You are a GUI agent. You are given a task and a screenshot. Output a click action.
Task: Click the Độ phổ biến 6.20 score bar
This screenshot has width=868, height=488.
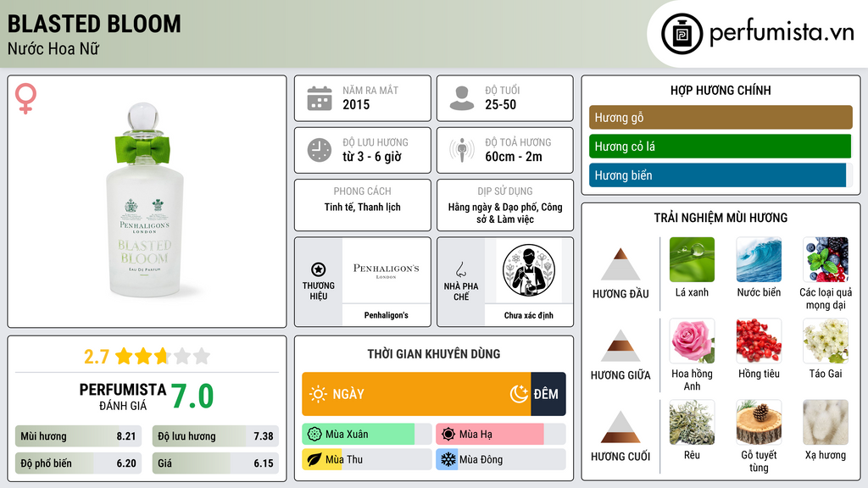[x=78, y=463]
